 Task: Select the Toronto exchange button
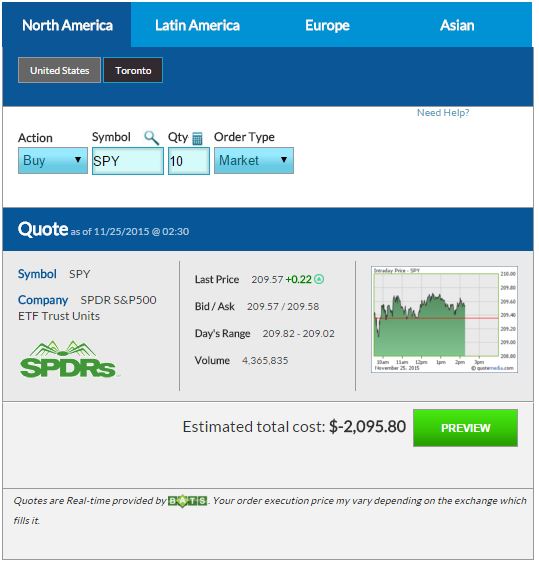tap(133, 70)
